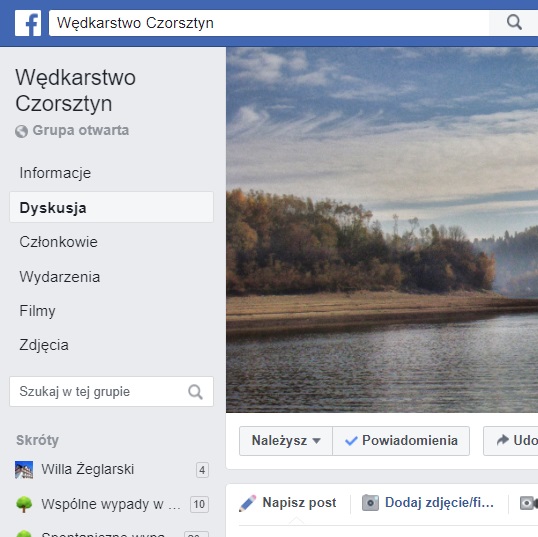Viewport: 538px width, 537px height.
Task: Click the Skróty heading
Action: coord(37,440)
